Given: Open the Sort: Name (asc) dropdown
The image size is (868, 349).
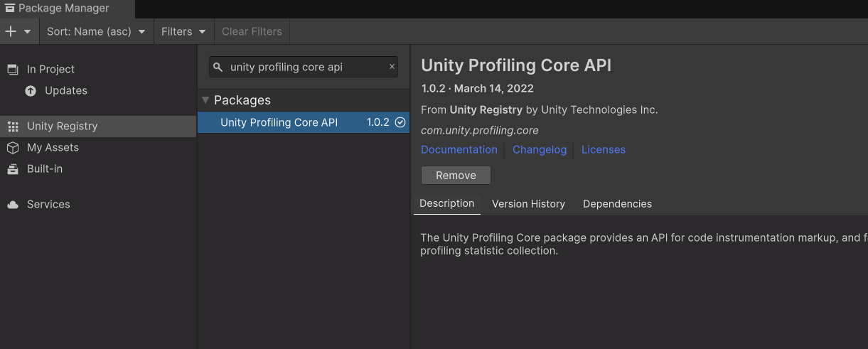Looking at the screenshot, I should tap(96, 31).
